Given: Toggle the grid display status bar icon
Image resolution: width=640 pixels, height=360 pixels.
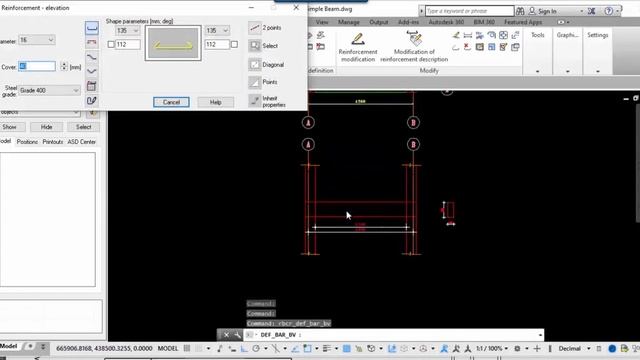Looking at the screenshot, I should coord(187,349).
